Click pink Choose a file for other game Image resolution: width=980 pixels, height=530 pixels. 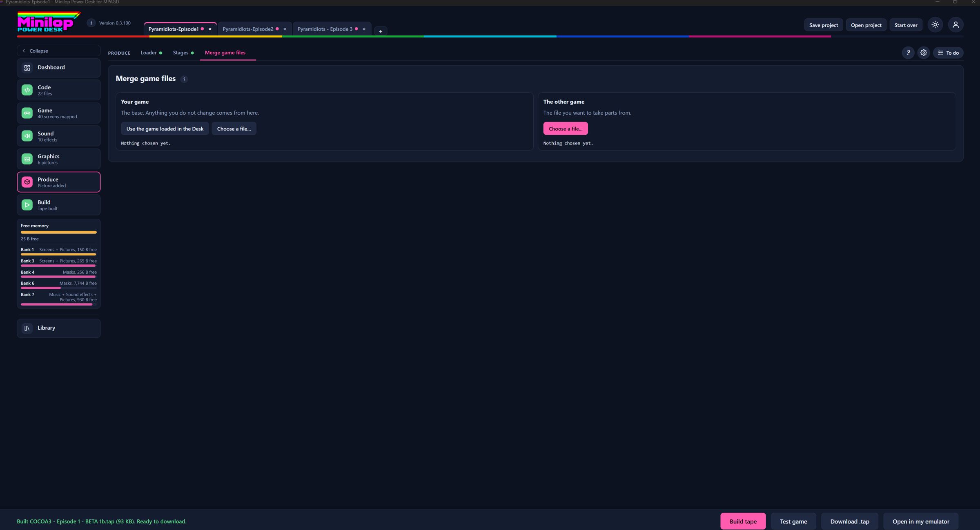(566, 129)
